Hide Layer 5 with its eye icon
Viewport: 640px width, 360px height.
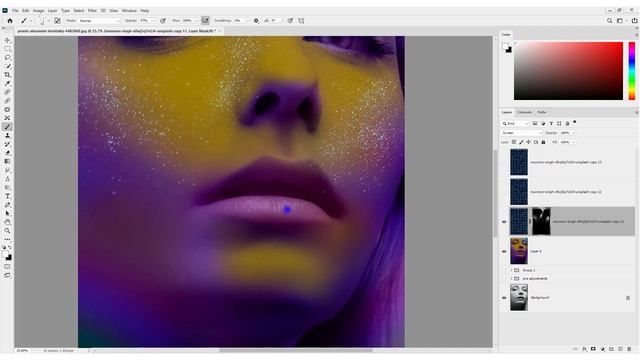pos(504,251)
